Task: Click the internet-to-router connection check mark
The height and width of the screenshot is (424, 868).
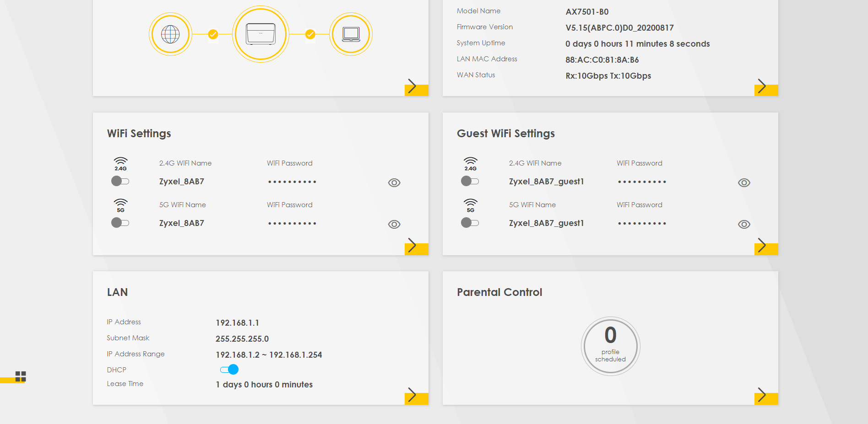Action: coord(213,34)
